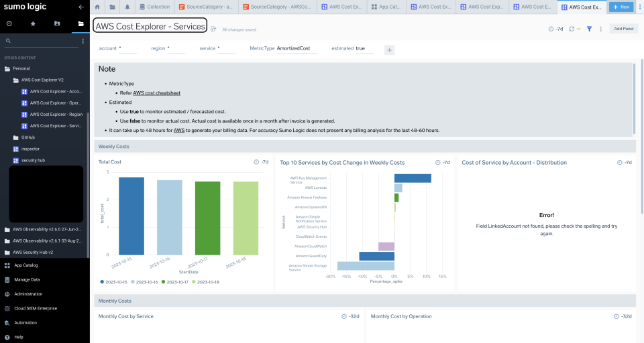Viewport: 644px width, 343px height.
Task: Open AWS Cost Explorer - Region dashboard
Action: [52, 115]
